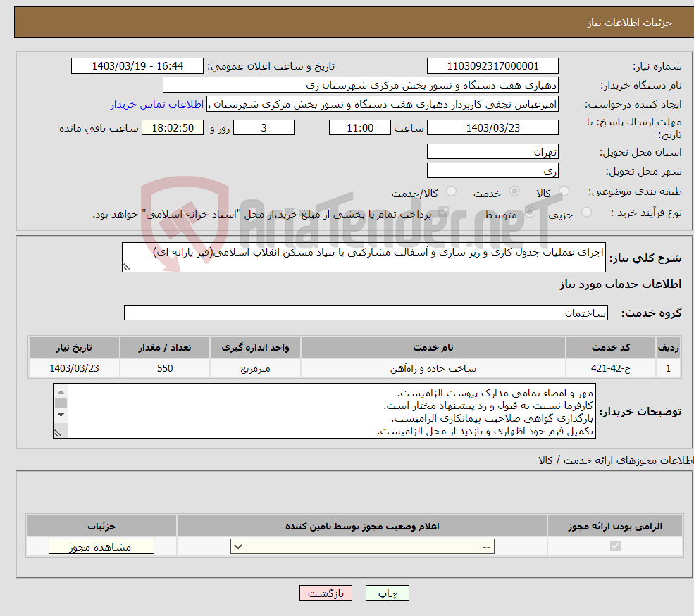The image size is (694, 616).
Task: Click the deadline hour field 11:00
Action: tap(360, 128)
